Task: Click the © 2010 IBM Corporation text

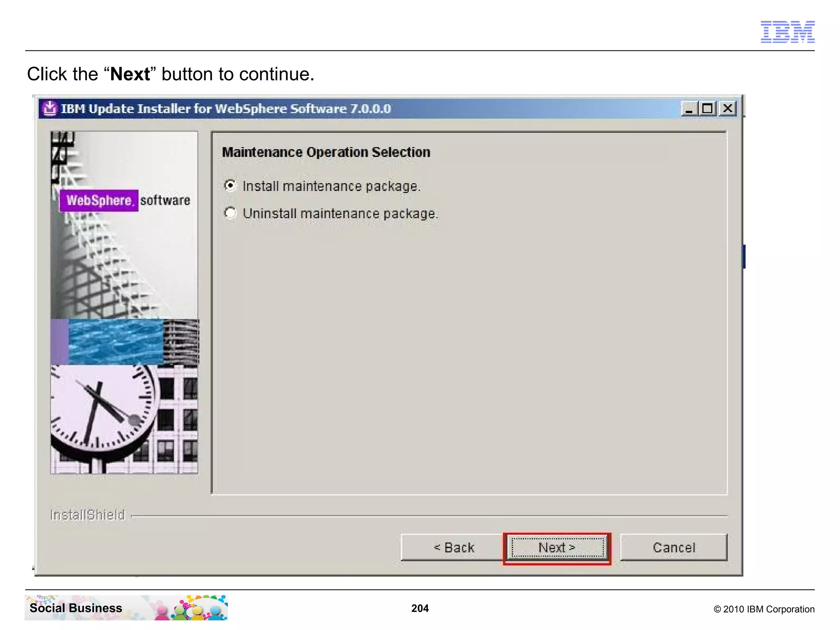Action: click(x=764, y=609)
